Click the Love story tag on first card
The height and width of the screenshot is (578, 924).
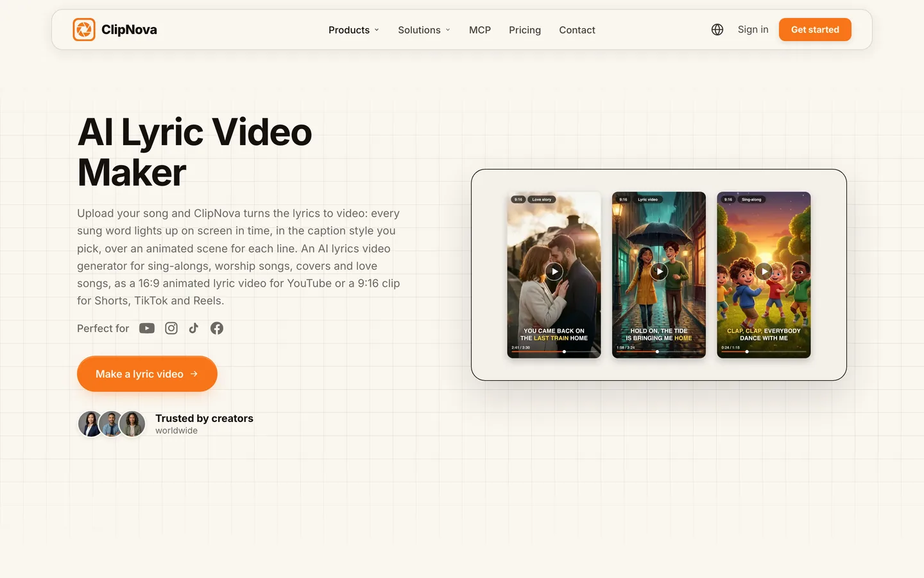(x=542, y=200)
